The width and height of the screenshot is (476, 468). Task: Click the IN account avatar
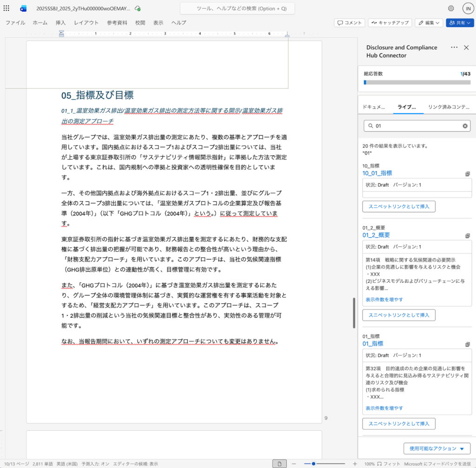point(468,8)
